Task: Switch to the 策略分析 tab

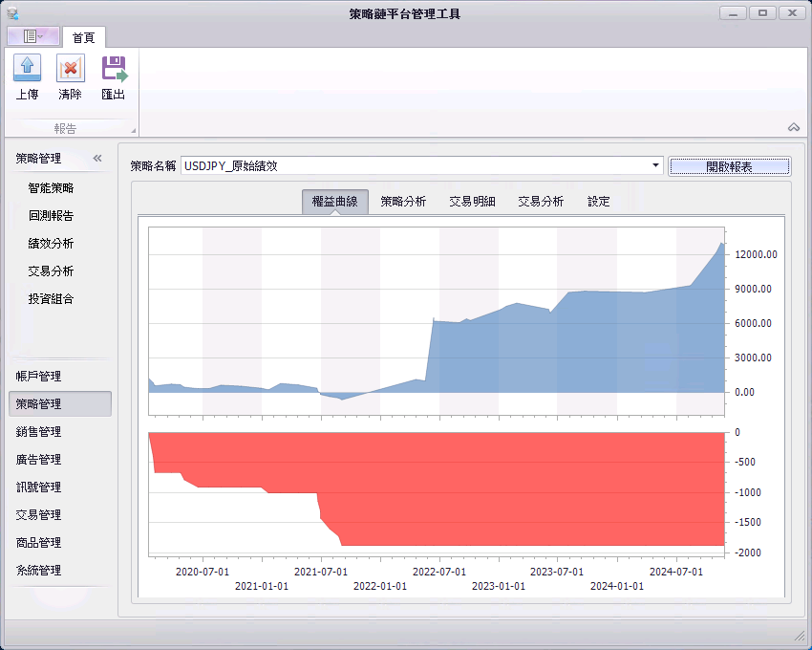Action: [x=403, y=202]
